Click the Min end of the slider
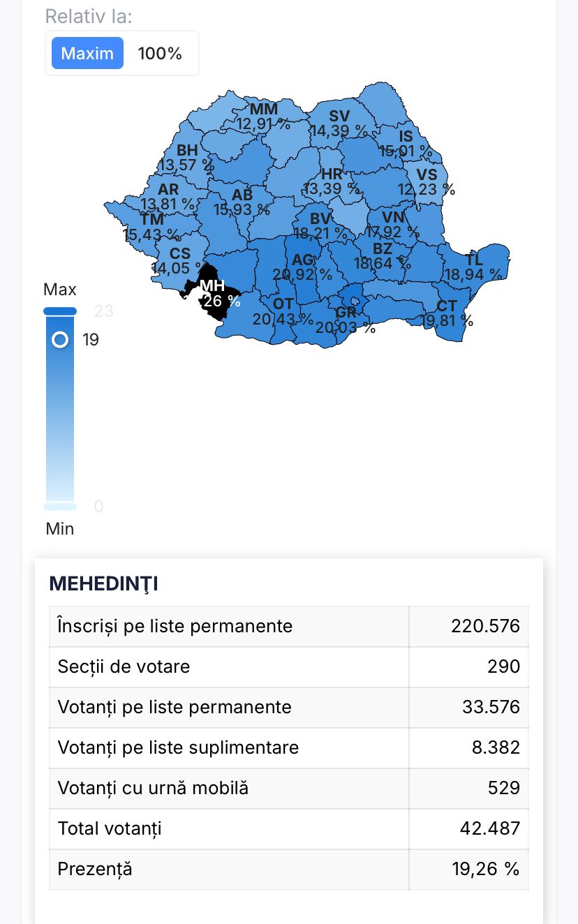The image size is (578, 924). (x=60, y=507)
